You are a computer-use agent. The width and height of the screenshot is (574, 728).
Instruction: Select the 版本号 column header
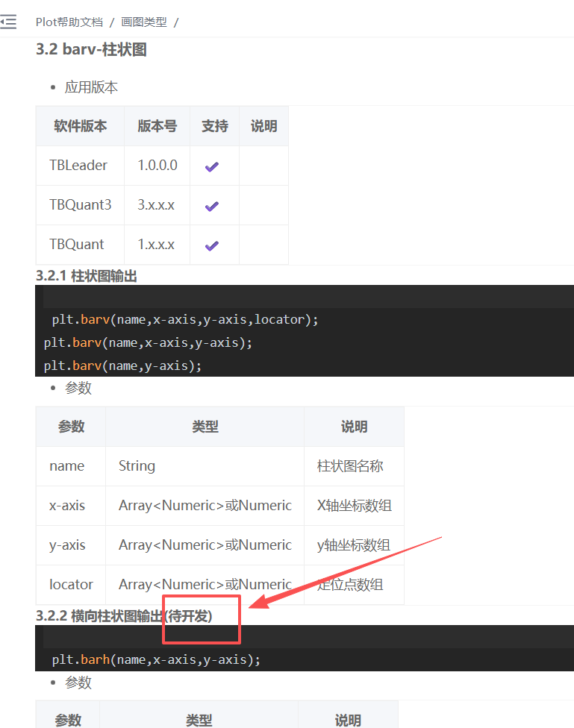point(157,126)
